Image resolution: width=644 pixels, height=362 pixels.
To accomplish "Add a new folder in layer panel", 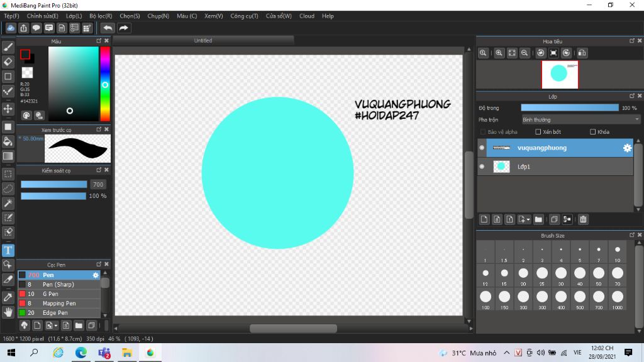I will click(x=538, y=219).
